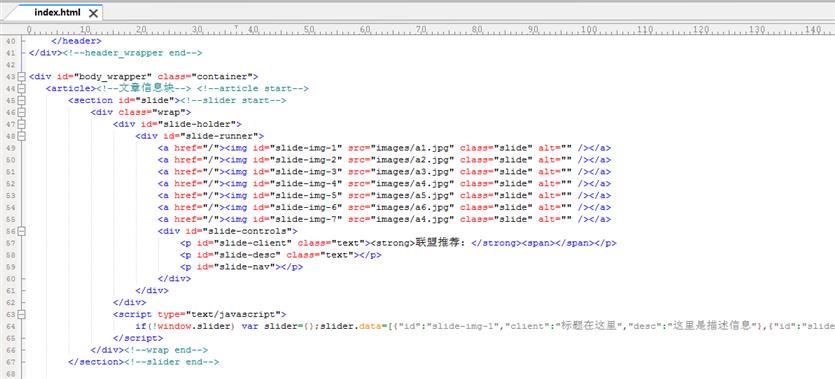Image resolution: width=835 pixels, height=379 pixels.
Task: Click the header_wrapper end comment on line 41
Action: (x=132, y=53)
